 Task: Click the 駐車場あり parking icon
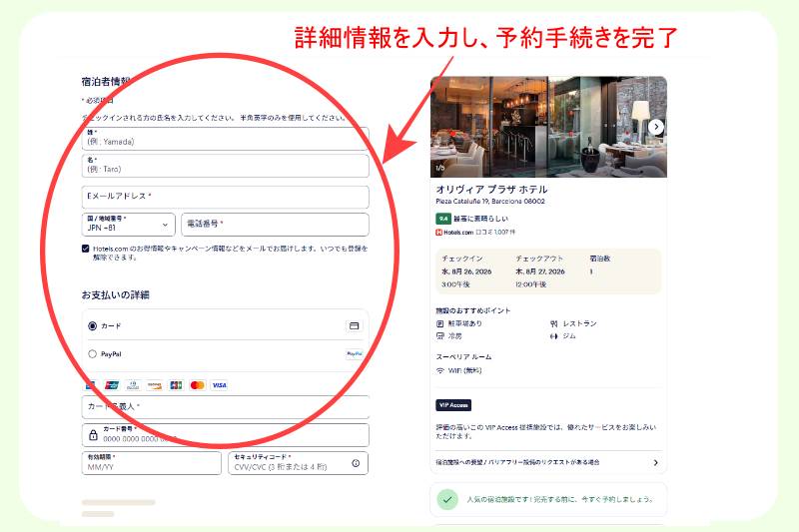439,323
